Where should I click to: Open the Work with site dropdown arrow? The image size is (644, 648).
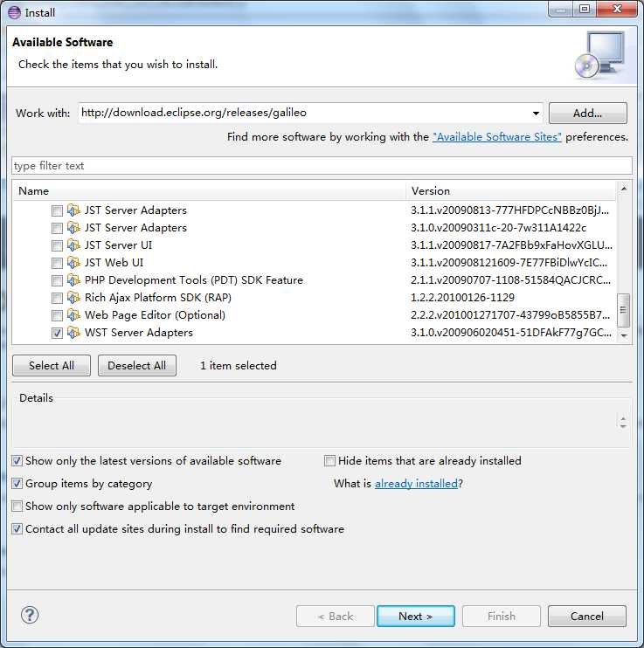point(536,114)
